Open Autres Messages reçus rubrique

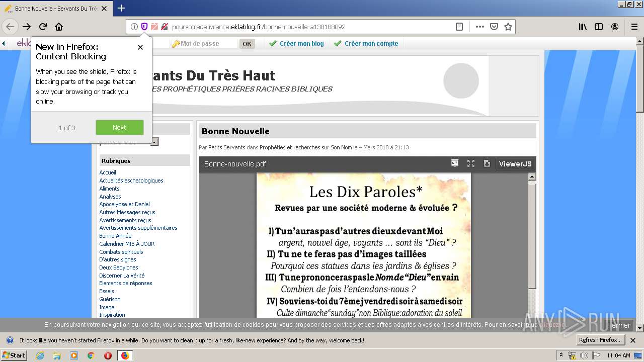pyautogui.click(x=127, y=212)
